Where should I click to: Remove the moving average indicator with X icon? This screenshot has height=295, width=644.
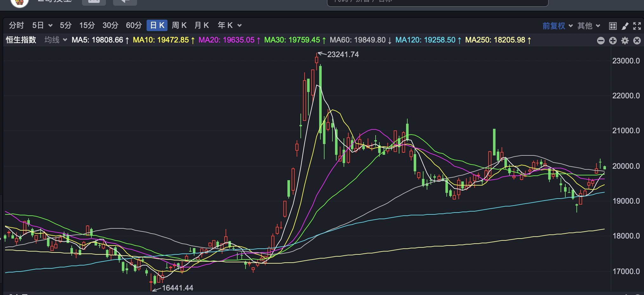(x=637, y=41)
